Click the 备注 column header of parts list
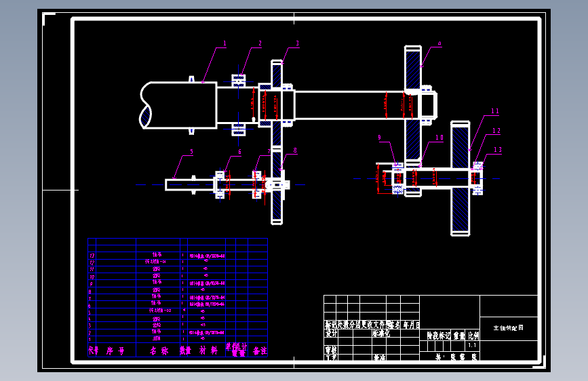588x381 pixels. pyautogui.click(x=260, y=350)
